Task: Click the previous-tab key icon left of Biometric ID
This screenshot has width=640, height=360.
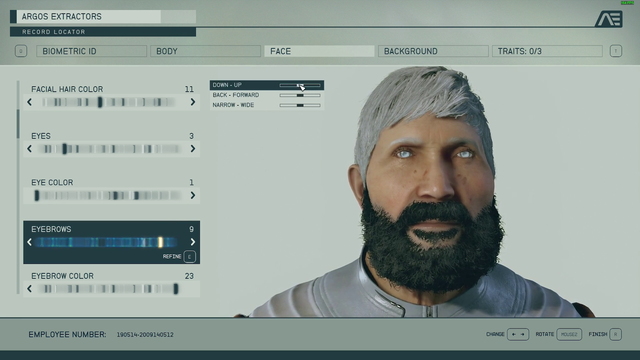Action: 21,51
